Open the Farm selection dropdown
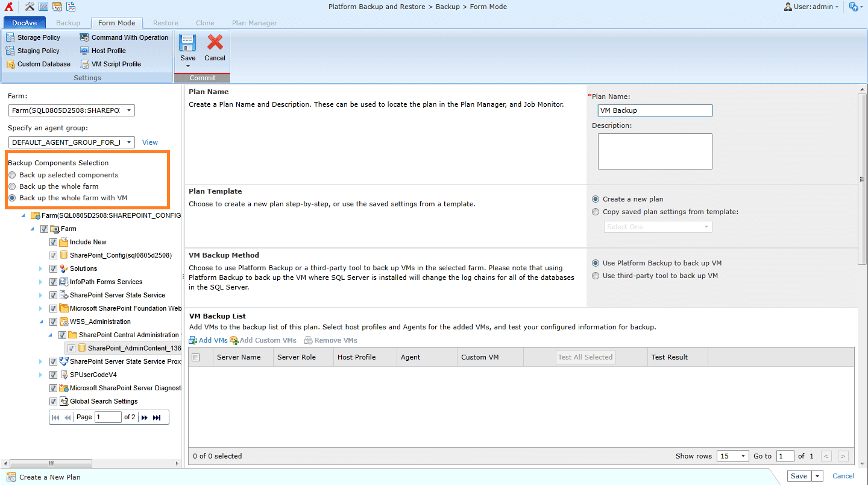Viewport: 868px width, 485px height. tap(129, 110)
